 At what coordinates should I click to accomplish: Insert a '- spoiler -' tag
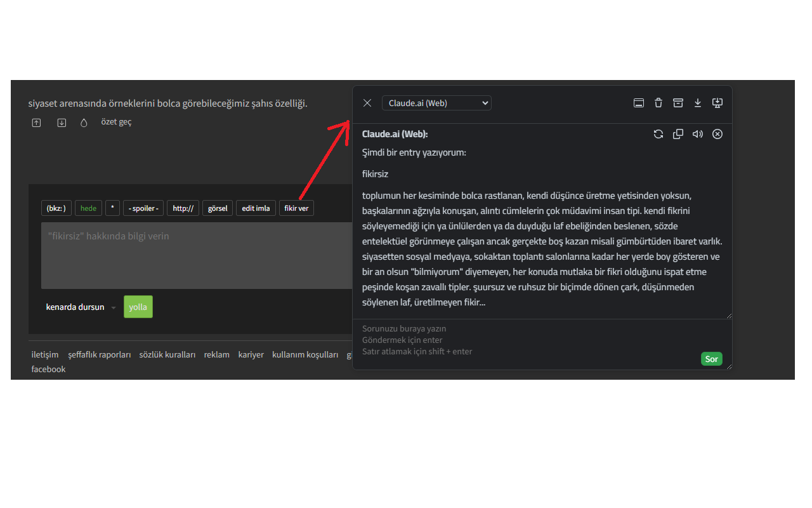tap(143, 208)
